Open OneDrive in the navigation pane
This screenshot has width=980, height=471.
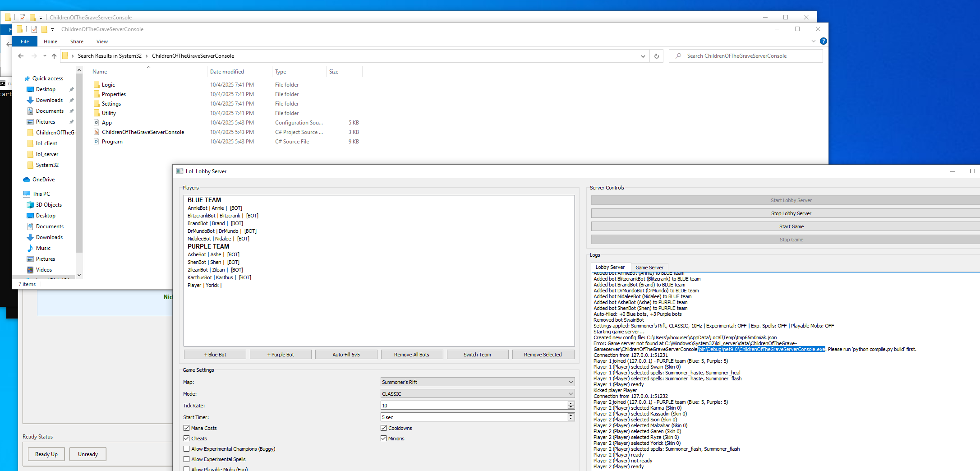(x=43, y=180)
